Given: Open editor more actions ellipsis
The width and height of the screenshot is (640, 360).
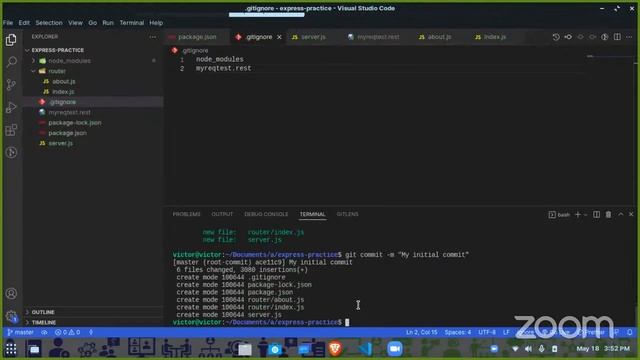Looking at the screenshot, I should point(629,37).
